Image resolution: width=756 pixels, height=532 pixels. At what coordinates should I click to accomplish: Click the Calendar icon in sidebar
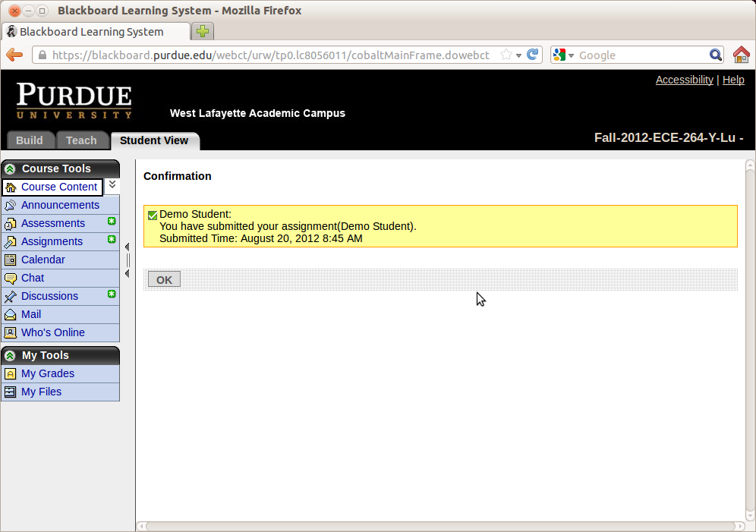click(x=10, y=260)
